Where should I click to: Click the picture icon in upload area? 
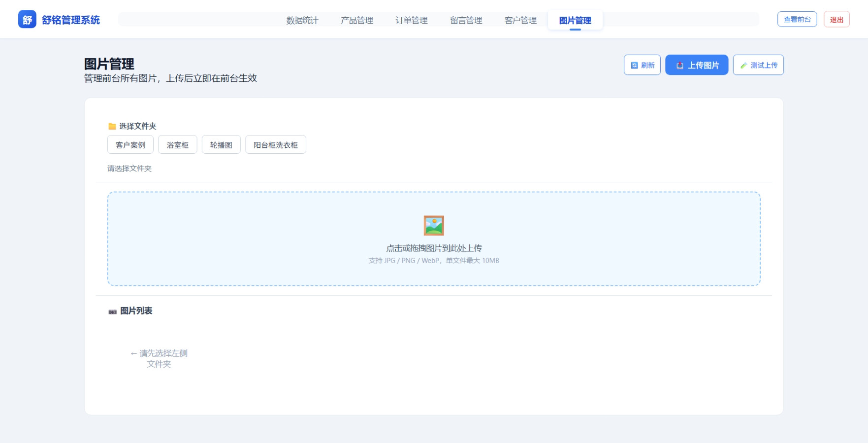pyautogui.click(x=434, y=226)
